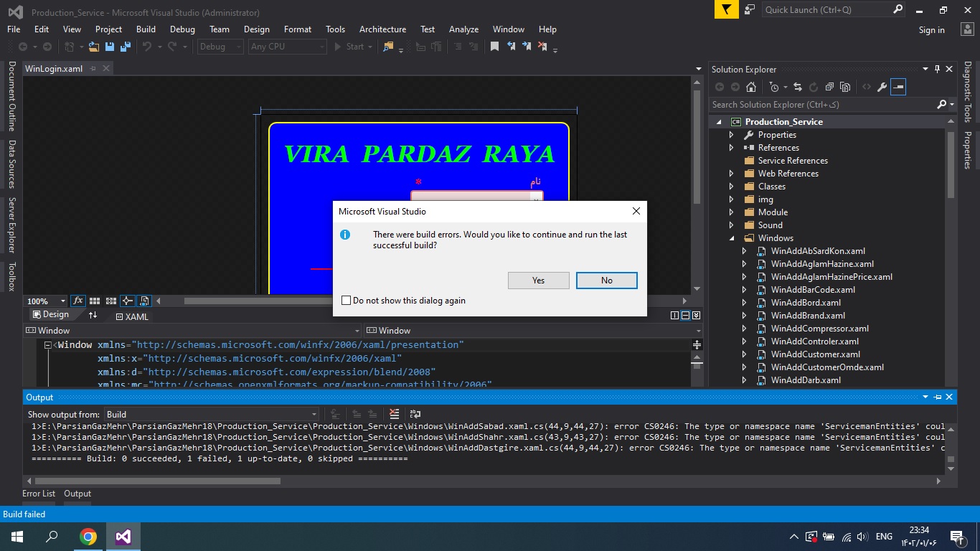Open the designer zoom 100% dropdown

click(46, 301)
